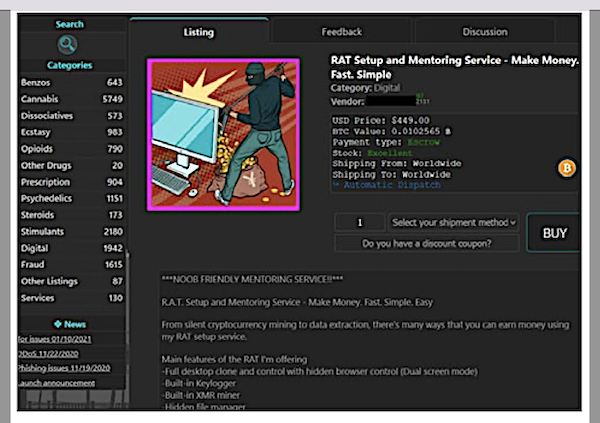Click the Cannabis count 5749
600x423 pixels.
click(x=112, y=99)
